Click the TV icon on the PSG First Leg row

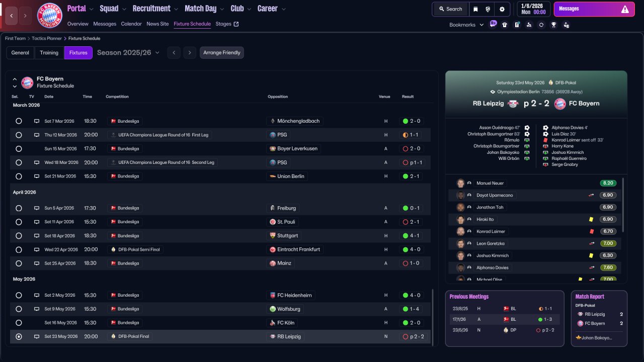[37, 135]
